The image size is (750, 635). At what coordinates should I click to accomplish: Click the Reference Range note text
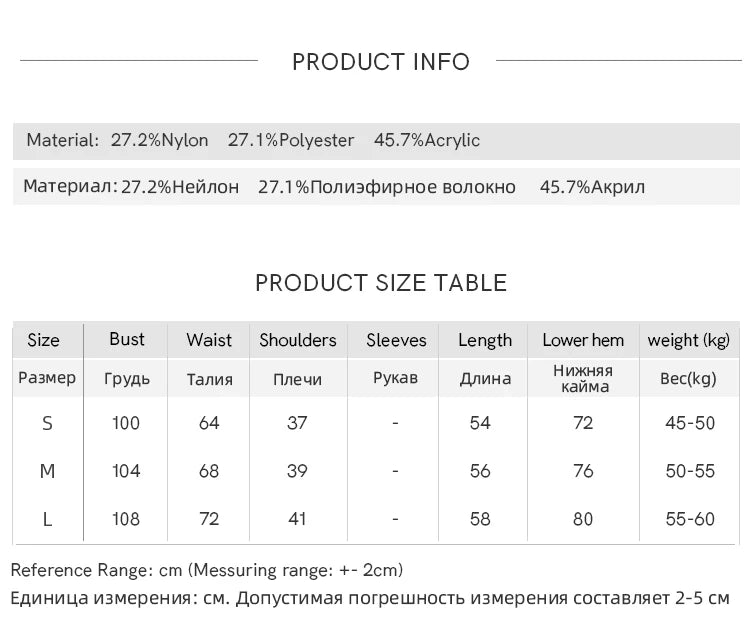[207, 570]
